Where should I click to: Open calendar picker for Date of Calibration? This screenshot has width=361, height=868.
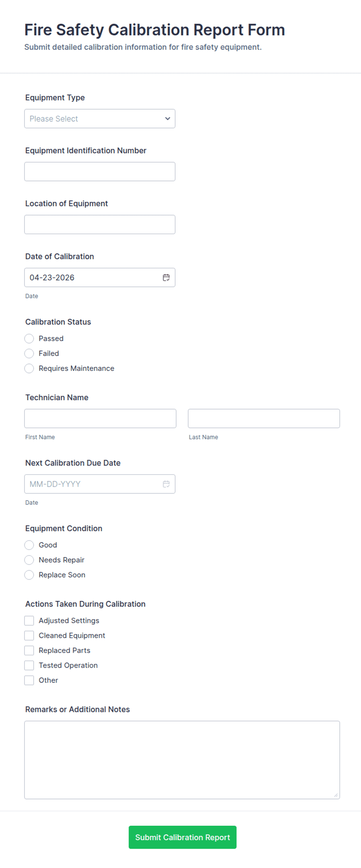[x=166, y=278]
